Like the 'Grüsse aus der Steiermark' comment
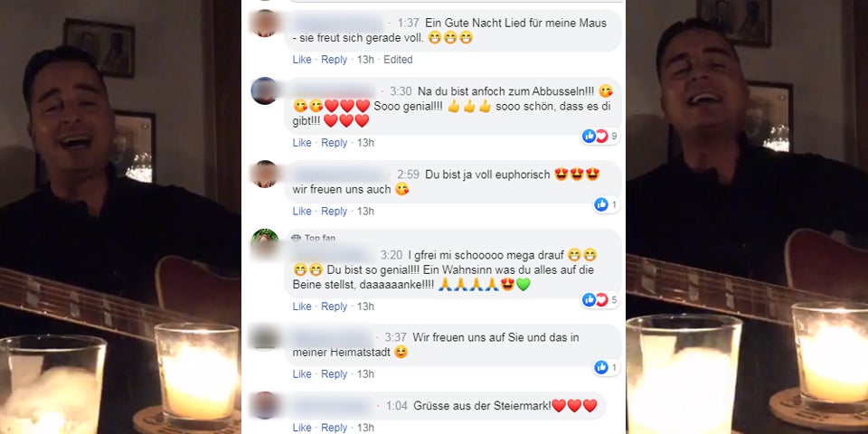Image resolution: width=868 pixels, height=434 pixels. pyautogui.click(x=302, y=428)
